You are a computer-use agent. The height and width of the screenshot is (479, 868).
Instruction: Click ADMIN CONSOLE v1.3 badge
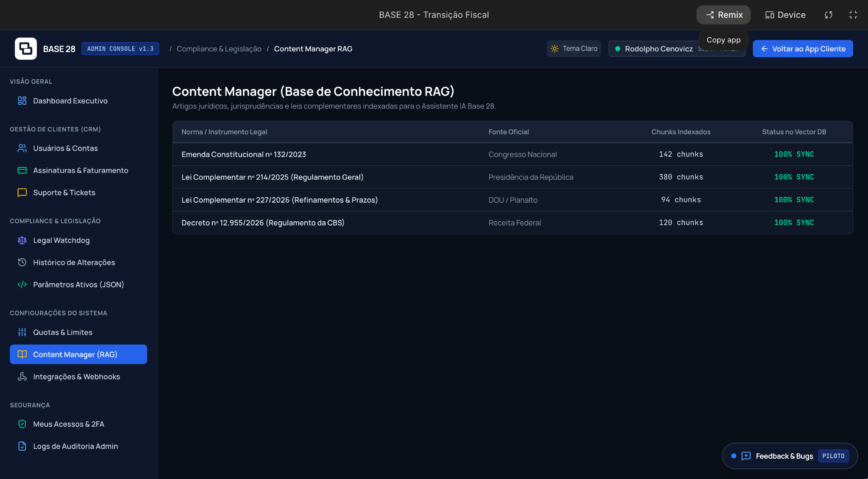(120, 49)
